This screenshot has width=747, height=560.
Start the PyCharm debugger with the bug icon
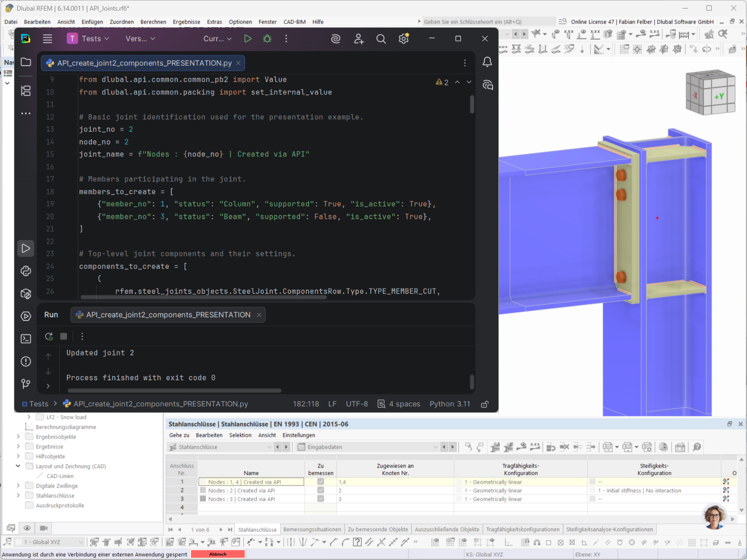click(267, 38)
